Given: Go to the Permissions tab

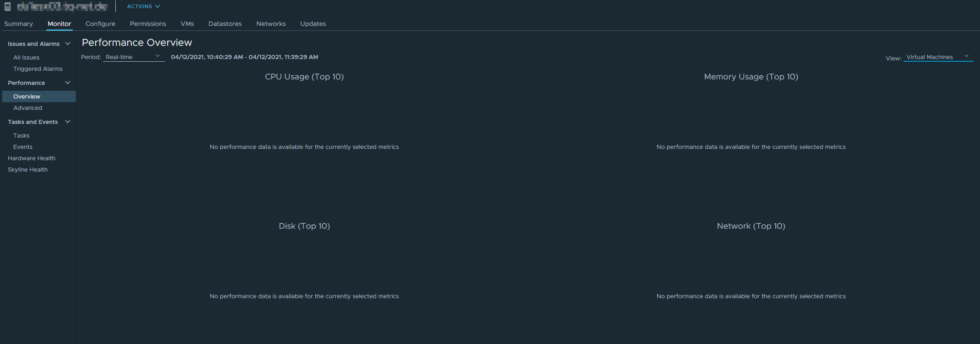Looking at the screenshot, I should (148, 24).
